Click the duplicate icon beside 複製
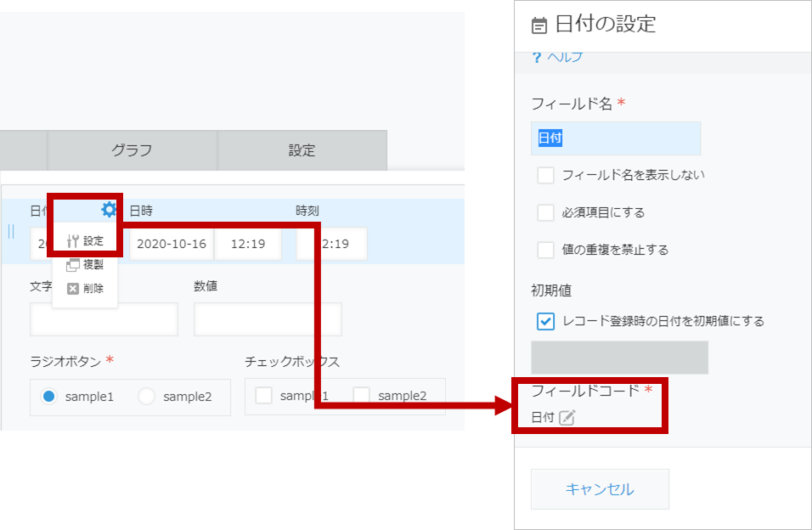 point(72,265)
